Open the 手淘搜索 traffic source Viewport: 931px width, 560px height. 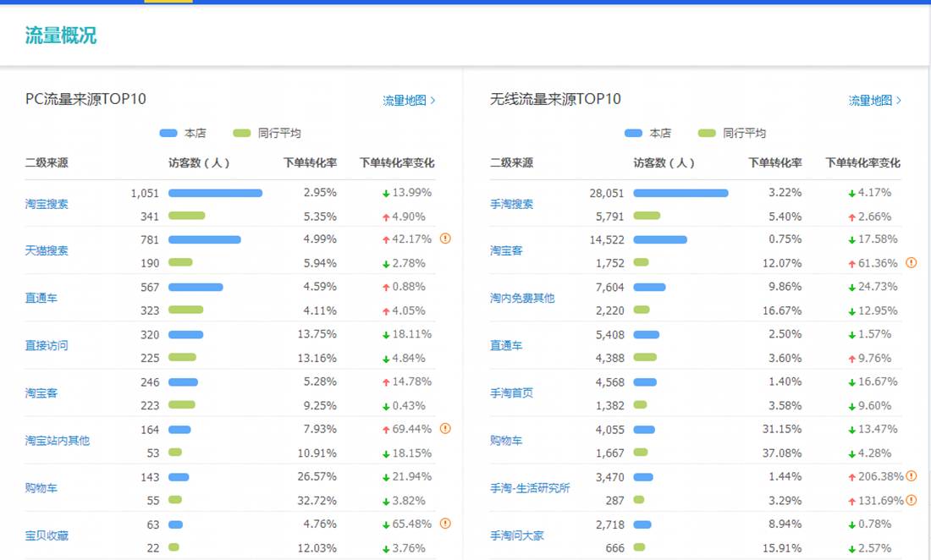511,204
